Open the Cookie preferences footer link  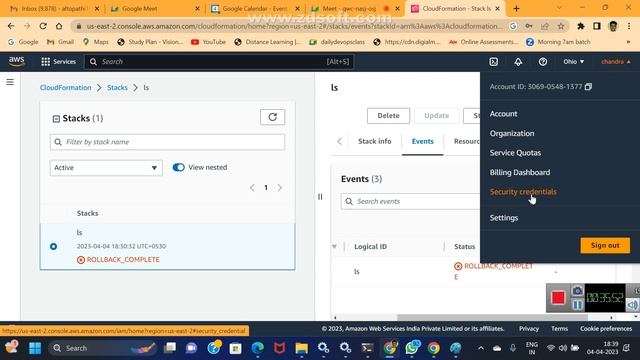pyautogui.click(x=606, y=329)
